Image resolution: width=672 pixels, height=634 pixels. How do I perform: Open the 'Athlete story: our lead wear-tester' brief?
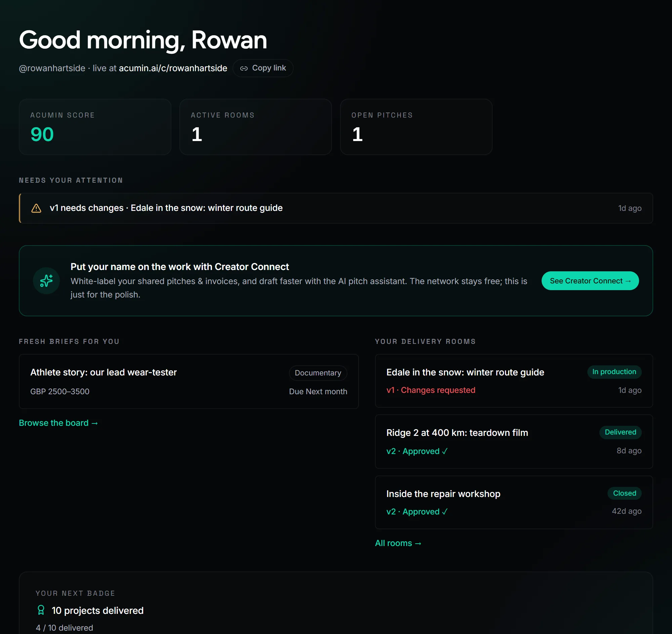click(x=189, y=381)
